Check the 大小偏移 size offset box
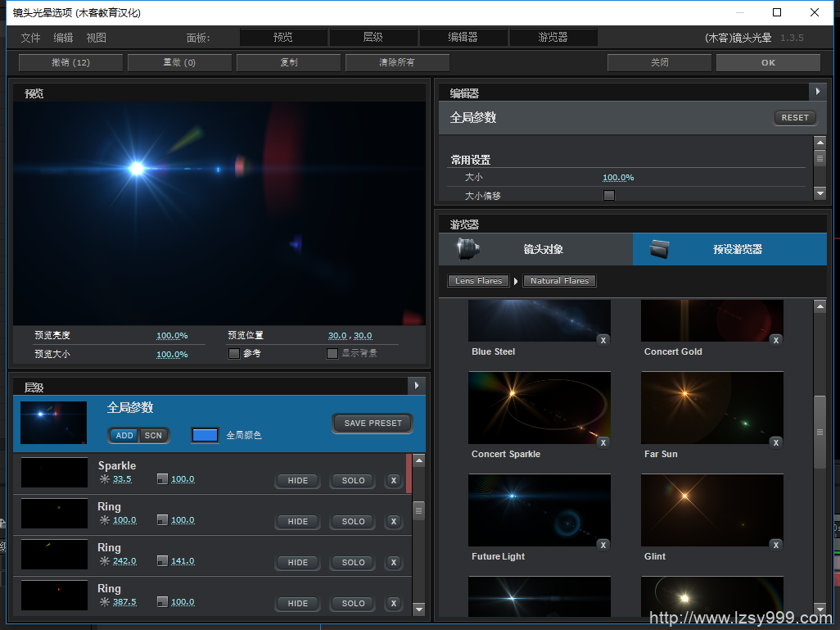The height and width of the screenshot is (630, 840). (x=608, y=196)
